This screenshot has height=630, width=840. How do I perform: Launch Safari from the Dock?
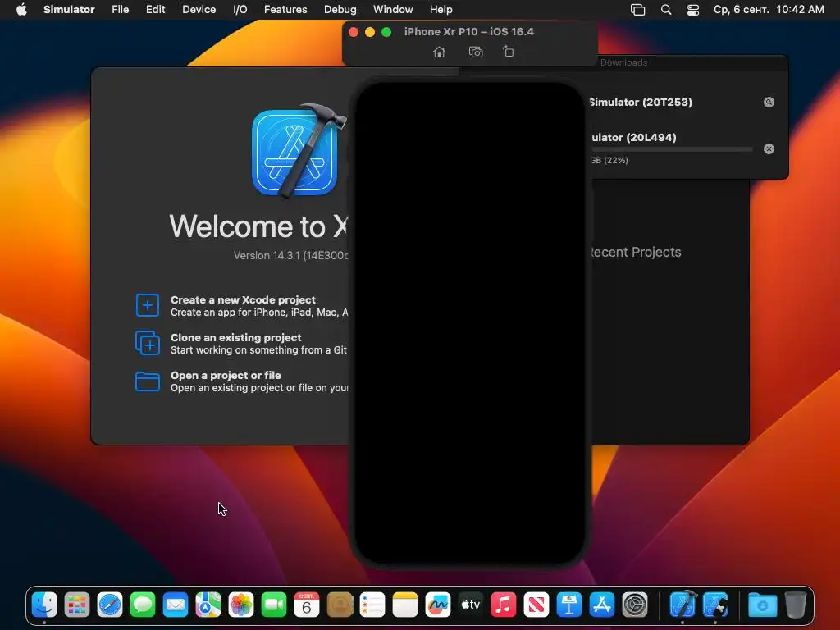(x=110, y=605)
